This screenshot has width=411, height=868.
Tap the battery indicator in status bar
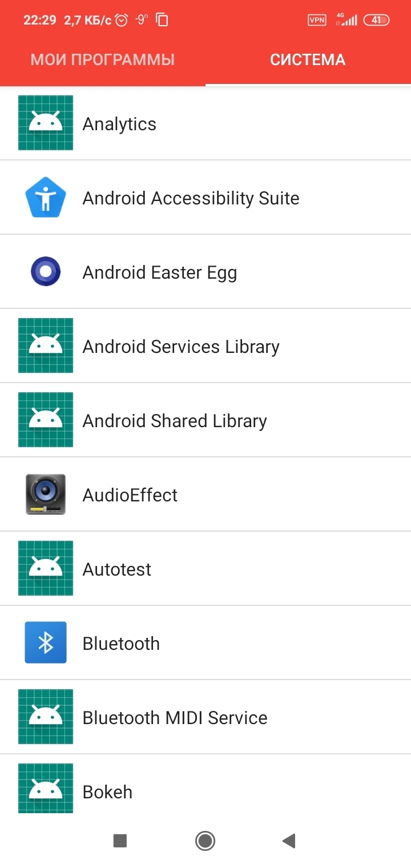point(376,20)
